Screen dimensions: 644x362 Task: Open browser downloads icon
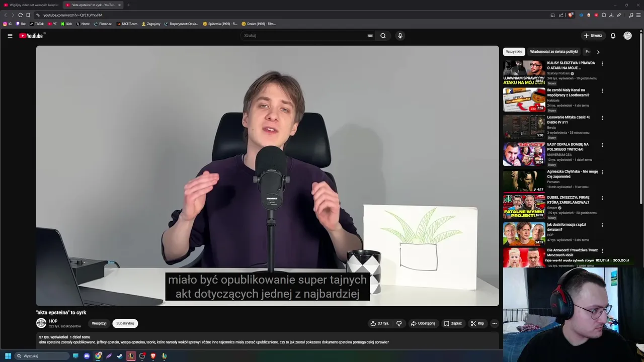pyautogui.click(x=611, y=15)
